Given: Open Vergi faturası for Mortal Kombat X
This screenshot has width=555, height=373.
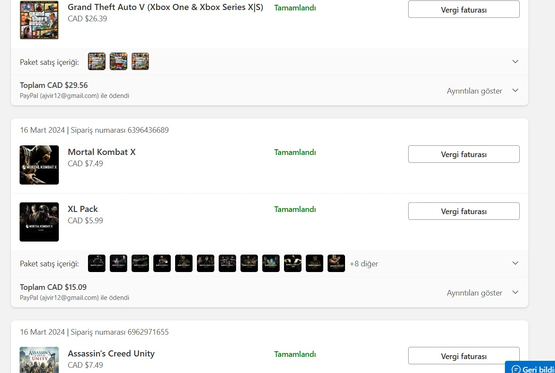Looking at the screenshot, I should [x=464, y=154].
